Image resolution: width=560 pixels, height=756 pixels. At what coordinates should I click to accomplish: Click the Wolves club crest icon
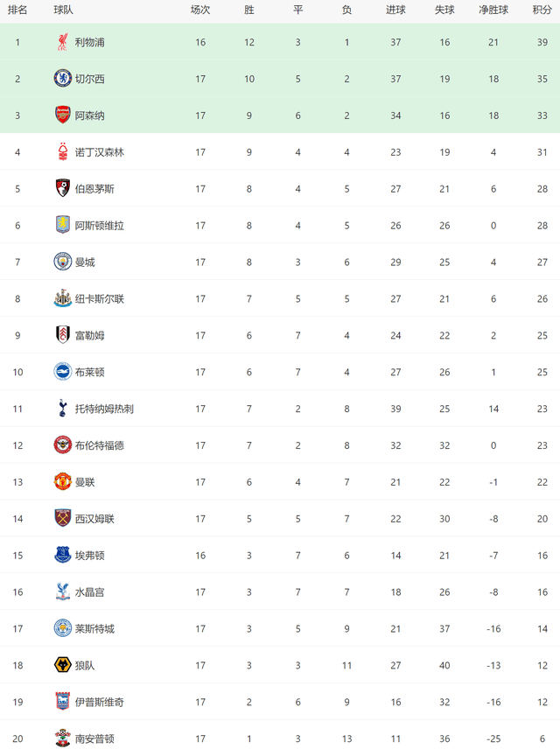62,665
